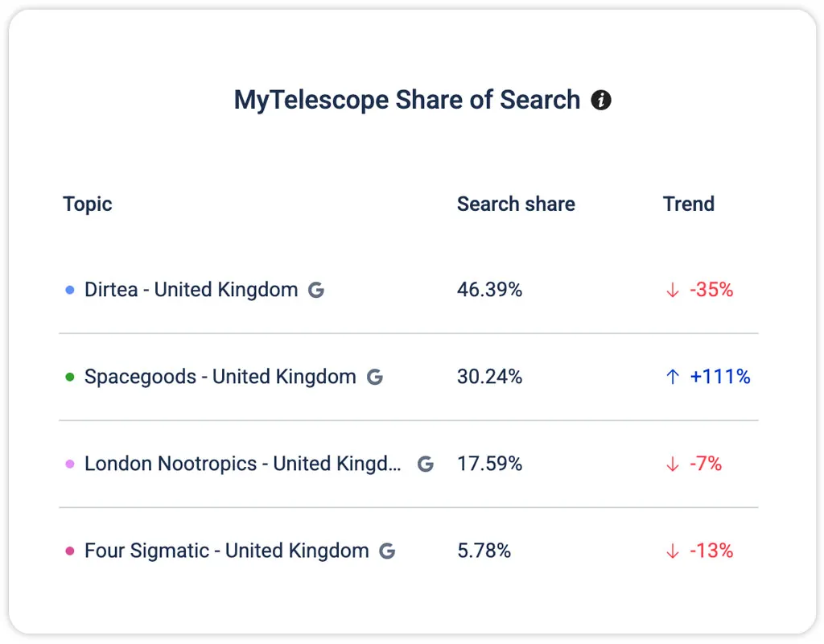
Task: Open the Spacegoods - United Kingdom topic
Action: [220, 377]
